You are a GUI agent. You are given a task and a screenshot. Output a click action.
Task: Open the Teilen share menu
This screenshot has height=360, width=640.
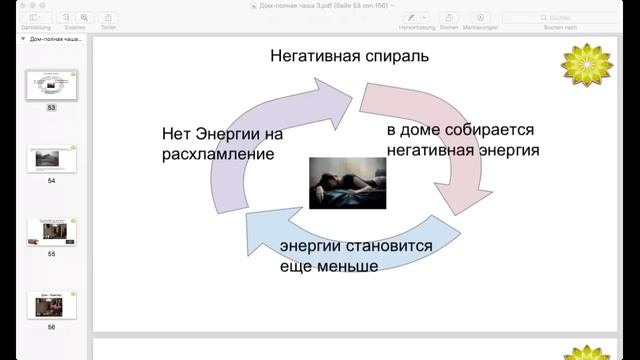click(109, 18)
